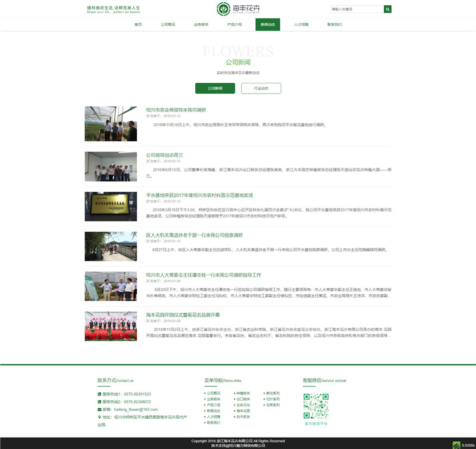
Task: Click 鲜花系列 in the footer menu links
Action: [x=273, y=393]
